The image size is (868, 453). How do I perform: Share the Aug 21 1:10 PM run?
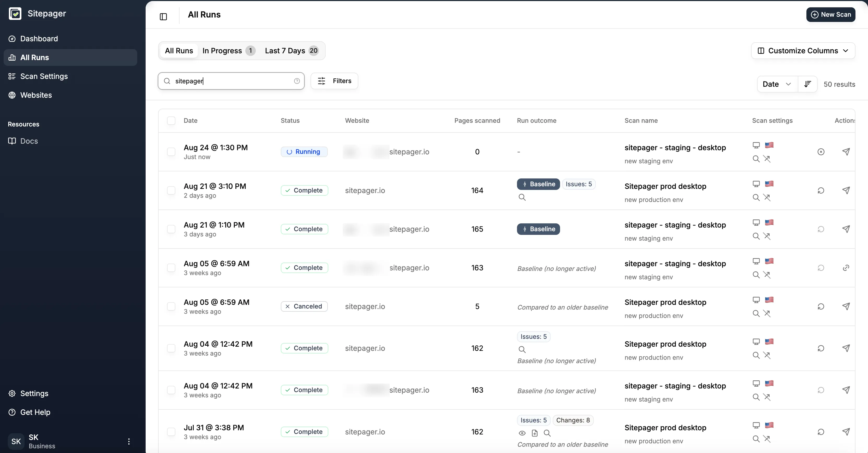click(x=846, y=229)
